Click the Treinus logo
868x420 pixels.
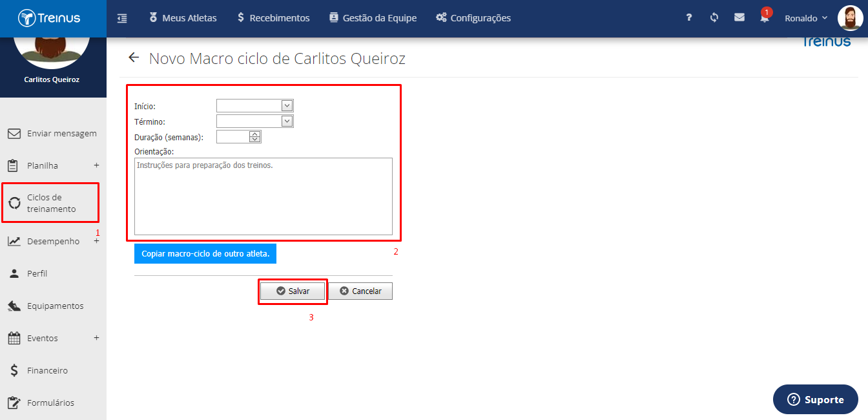(x=49, y=18)
